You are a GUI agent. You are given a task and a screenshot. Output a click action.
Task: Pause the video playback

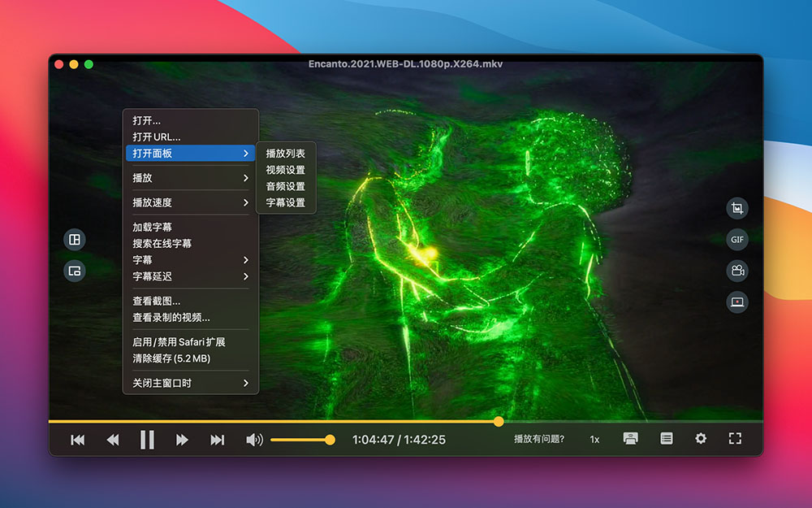pos(147,440)
